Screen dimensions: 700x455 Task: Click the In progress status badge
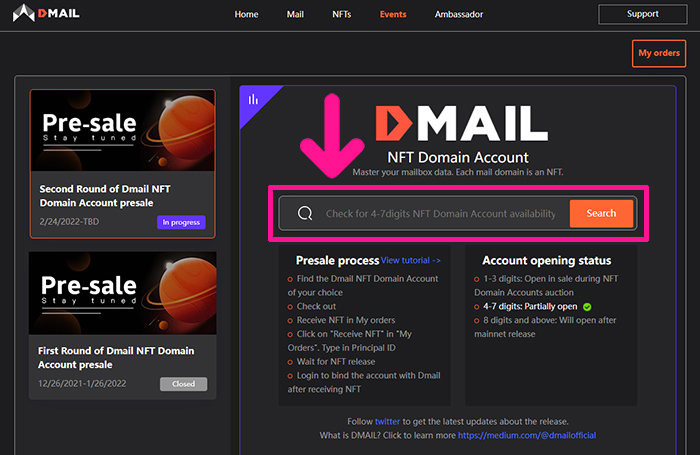coord(181,222)
